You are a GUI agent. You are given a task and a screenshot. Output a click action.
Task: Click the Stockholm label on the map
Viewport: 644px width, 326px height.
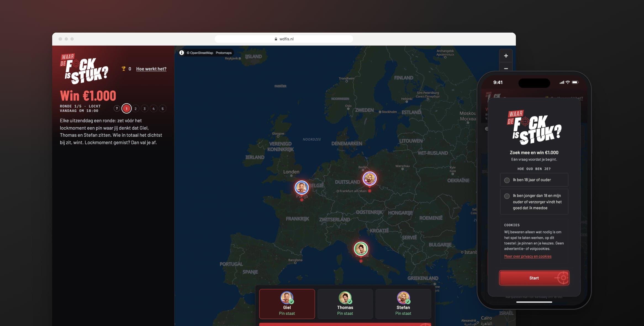(x=389, y=112)
